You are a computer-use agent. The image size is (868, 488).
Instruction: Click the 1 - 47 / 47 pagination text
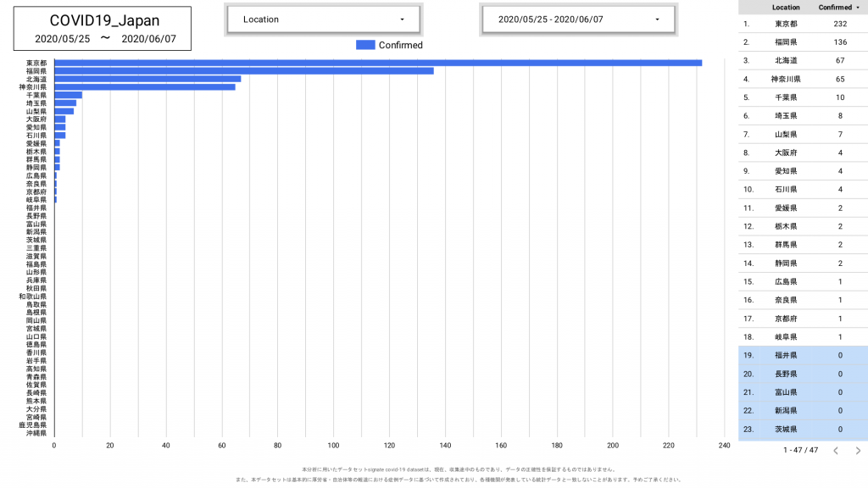[x=801, y=451]
